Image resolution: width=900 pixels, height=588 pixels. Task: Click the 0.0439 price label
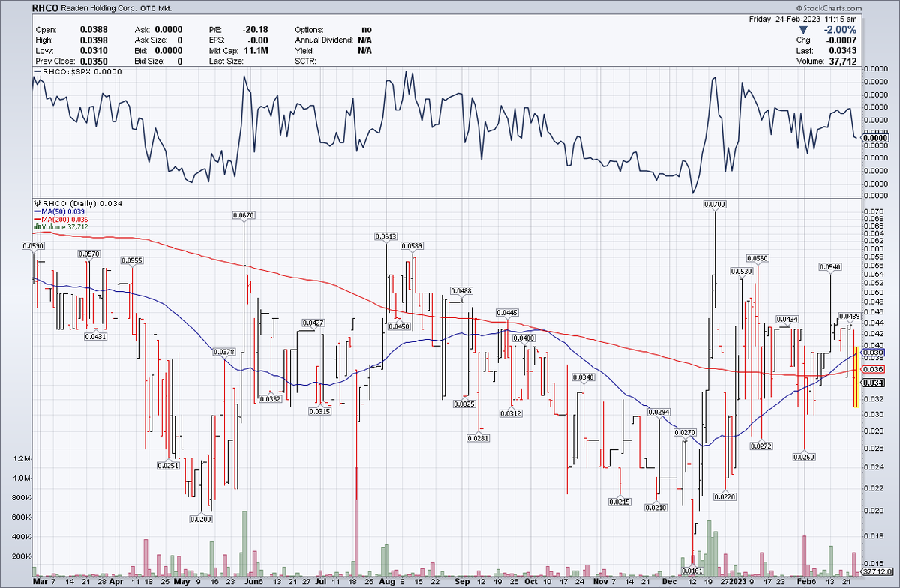coord(848,316)
